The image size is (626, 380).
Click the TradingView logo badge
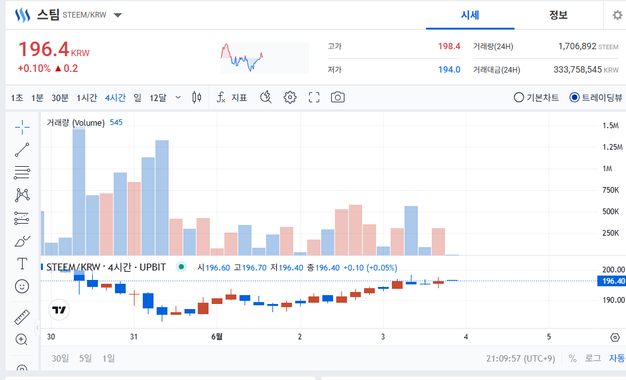[x=59, y=310]
